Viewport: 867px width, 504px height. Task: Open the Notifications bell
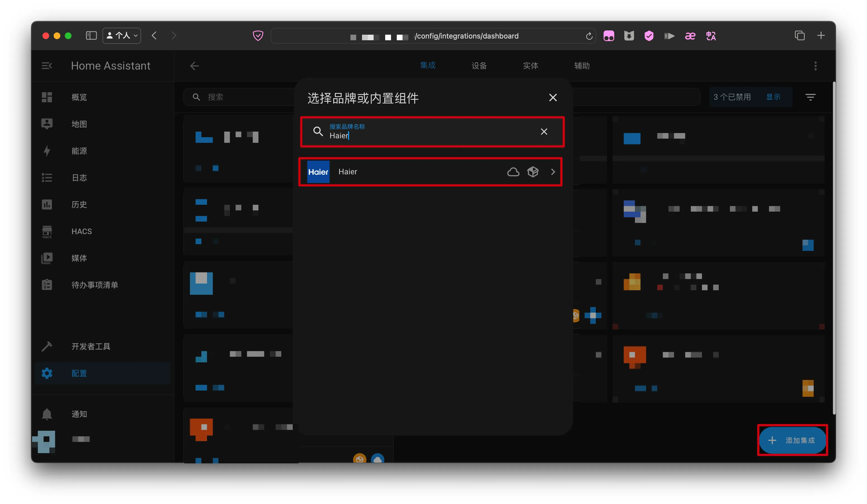tap(47, 414)
